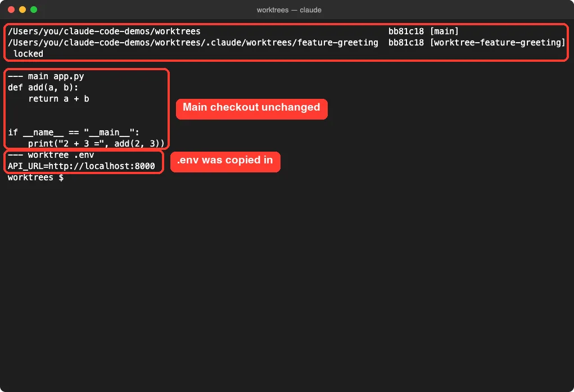Screen dimensions: 574x392
Task: Click the yellow minimize window button
Action: pos(22,10)
